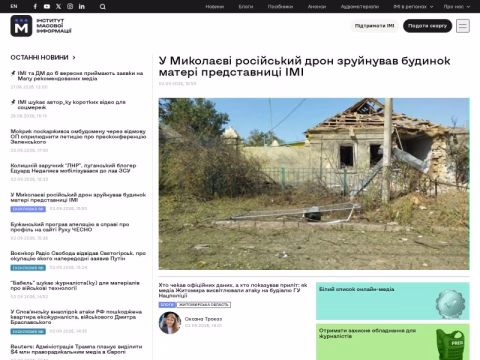Click the arrow next to Останні новини
The image size is (480, 360).
[74, 58]
